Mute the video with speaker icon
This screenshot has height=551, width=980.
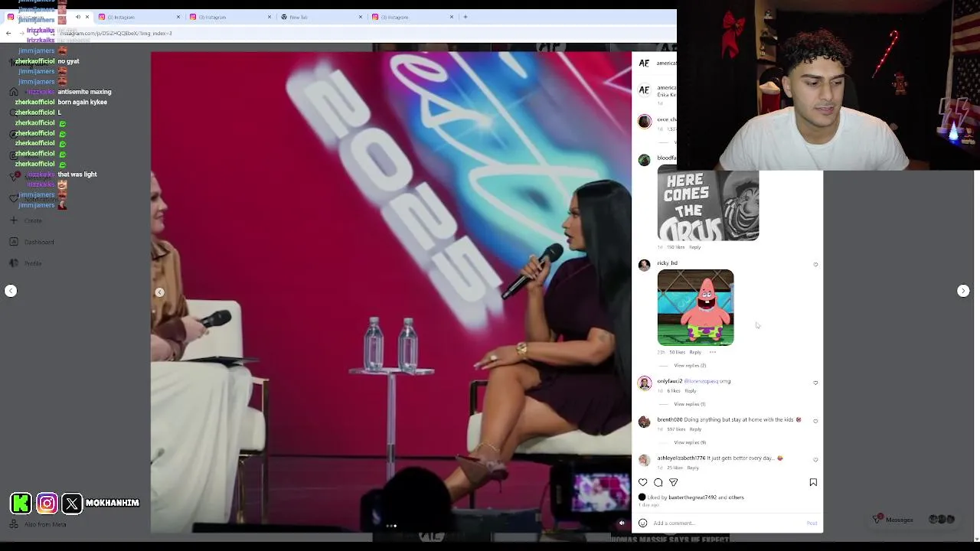622,523
